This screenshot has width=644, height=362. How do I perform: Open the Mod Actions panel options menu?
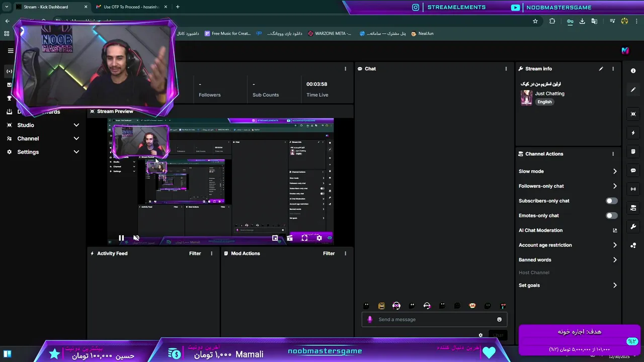point(345,253)
